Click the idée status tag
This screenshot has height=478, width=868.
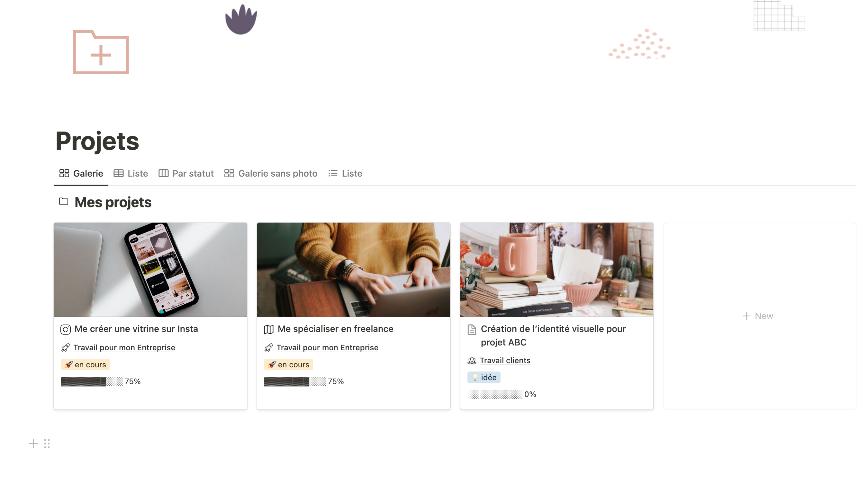coord(484,377)
